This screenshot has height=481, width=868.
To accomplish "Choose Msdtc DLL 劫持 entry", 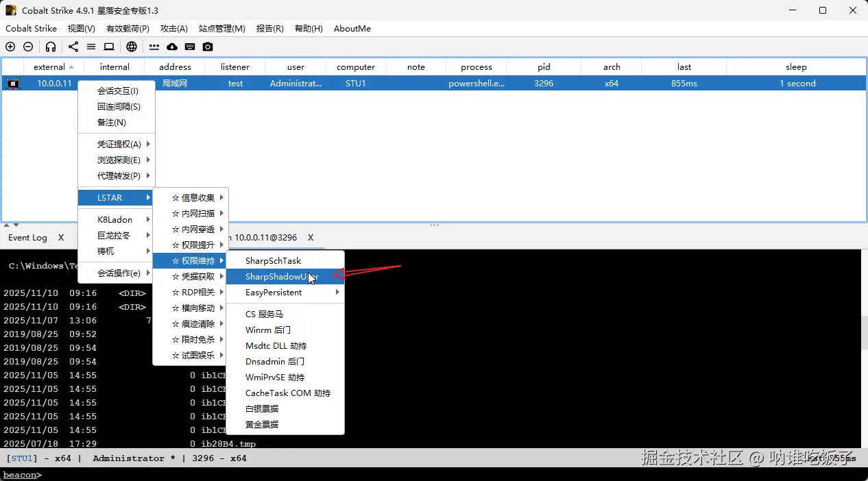I will [285, 346].
